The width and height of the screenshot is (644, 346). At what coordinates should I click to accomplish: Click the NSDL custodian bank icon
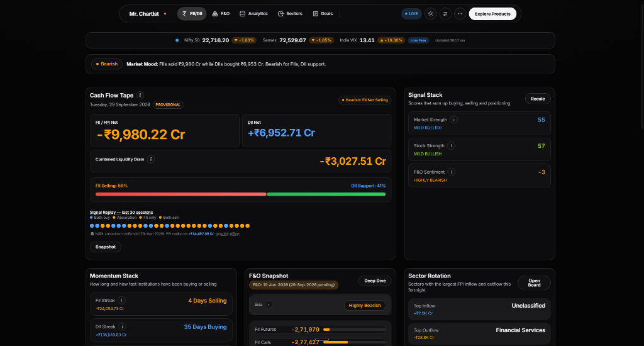92,234
